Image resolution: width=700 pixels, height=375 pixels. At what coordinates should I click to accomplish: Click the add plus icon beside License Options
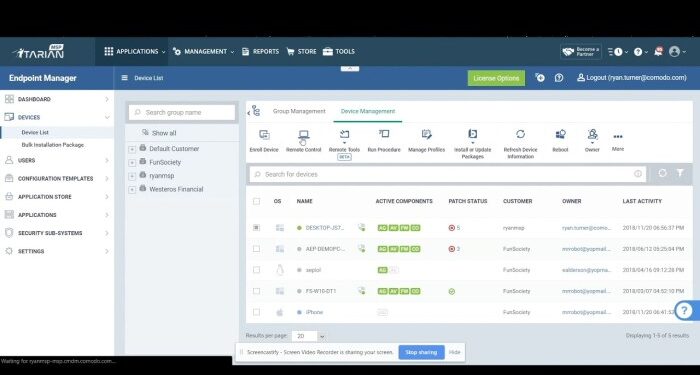pyautogui.click(x=540, y=78)
